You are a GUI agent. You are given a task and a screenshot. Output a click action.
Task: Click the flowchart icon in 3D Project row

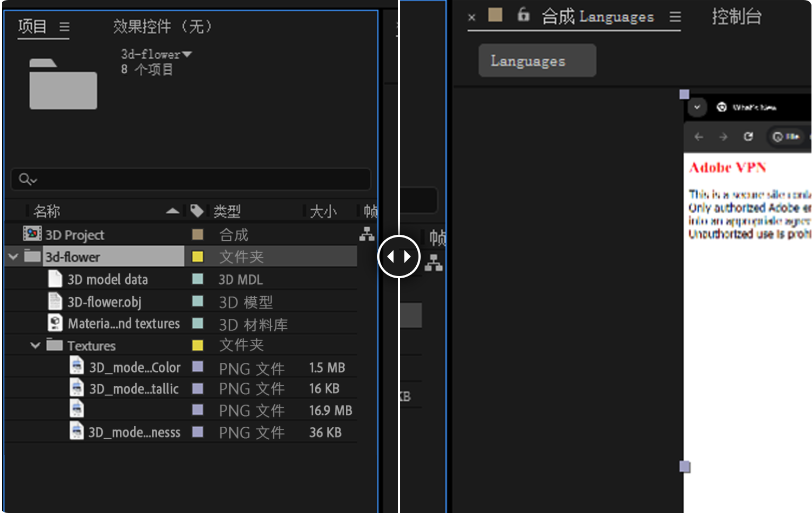click(367, 234)
